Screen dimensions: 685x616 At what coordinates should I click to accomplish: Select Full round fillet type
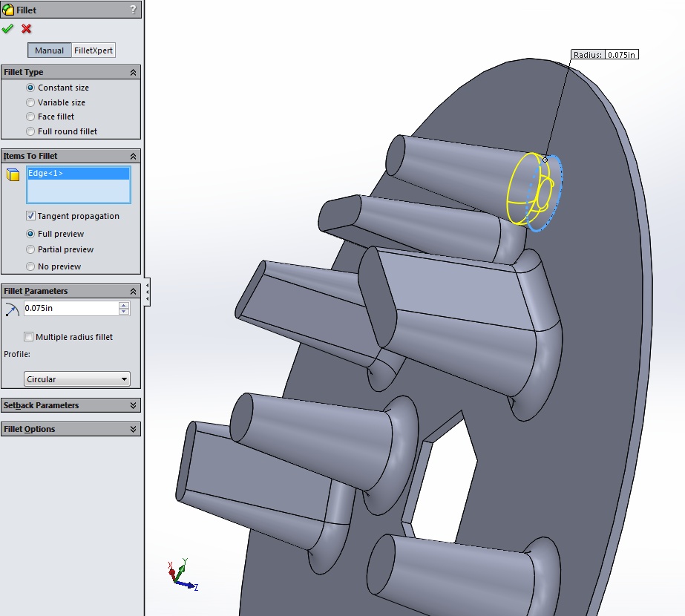point(30,131)
